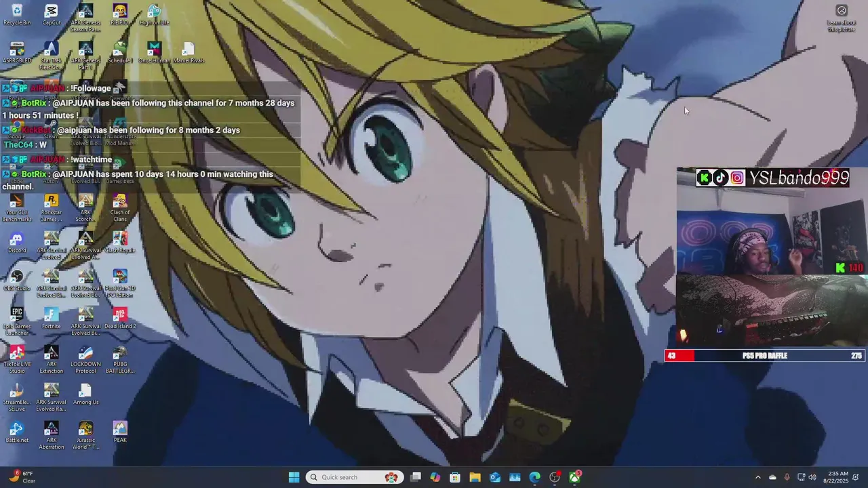This screenshot has height=488, width=868.
Task: Launch PEAK from the desktop
Action: click(120, 432)
